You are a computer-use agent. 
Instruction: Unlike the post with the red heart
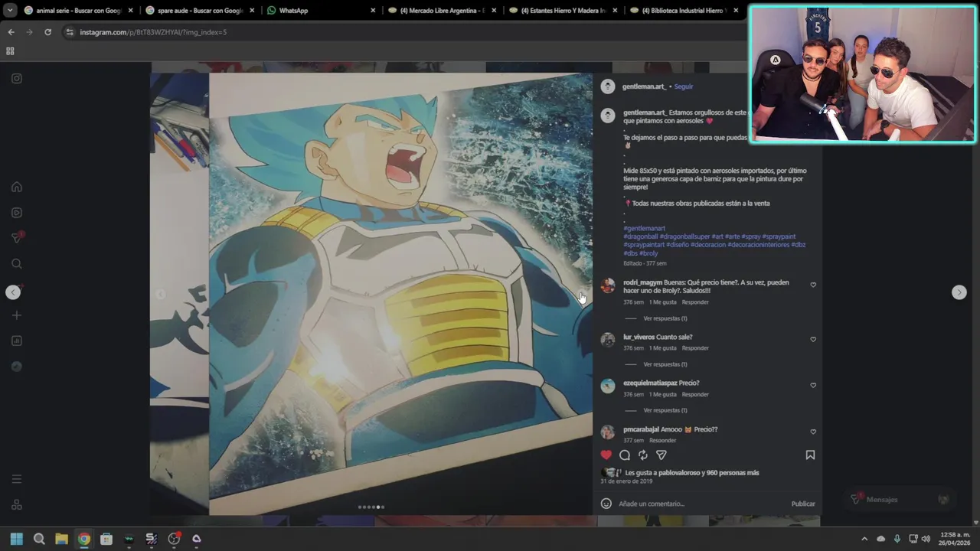(x=606, y=455)
